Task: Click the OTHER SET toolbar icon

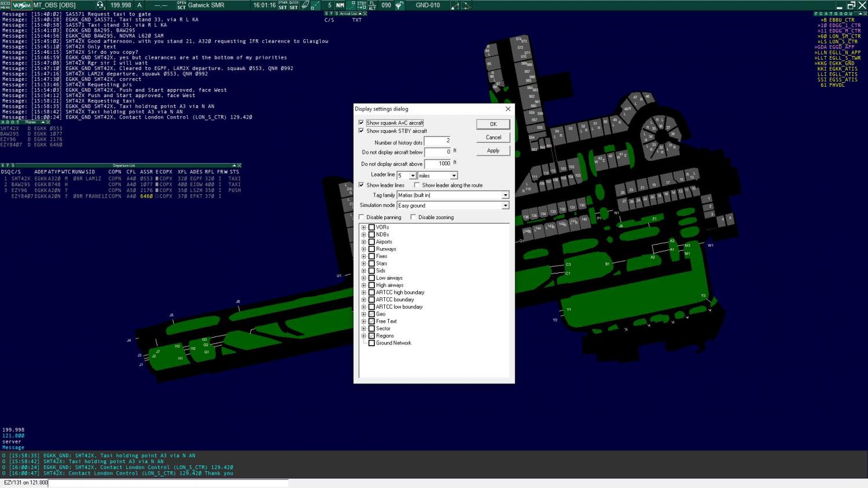Action: pos(283,5)
